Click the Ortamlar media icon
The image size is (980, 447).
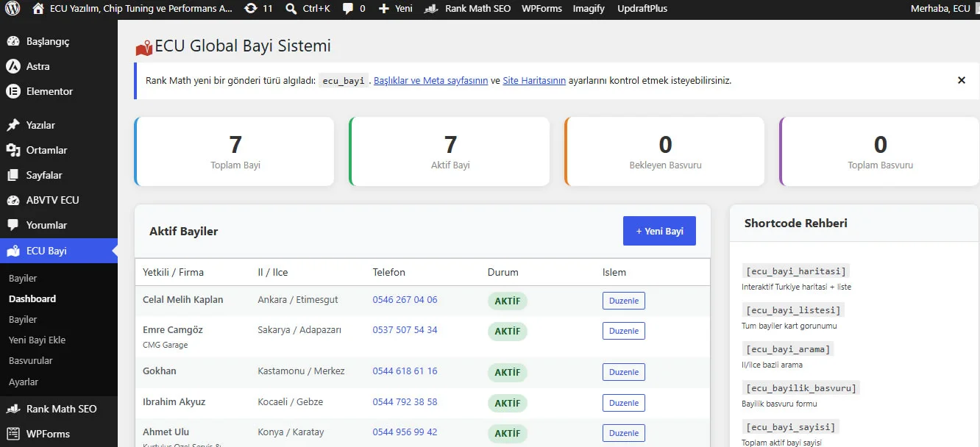coord(13,150)
